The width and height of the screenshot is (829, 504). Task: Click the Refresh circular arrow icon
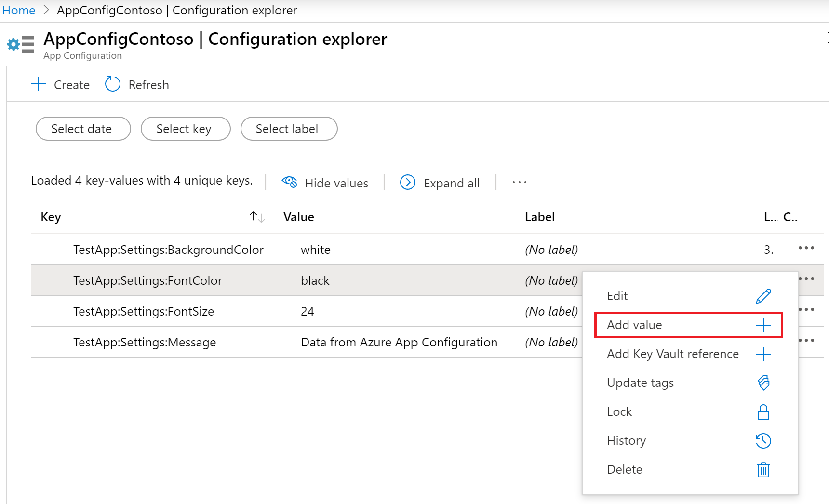coord(112,84)
